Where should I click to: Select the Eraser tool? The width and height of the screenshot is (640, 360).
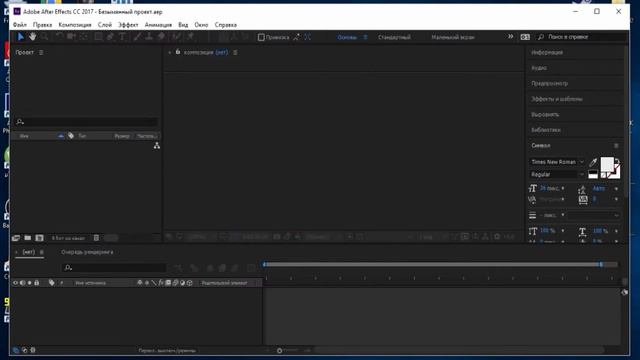click(161, 37)
